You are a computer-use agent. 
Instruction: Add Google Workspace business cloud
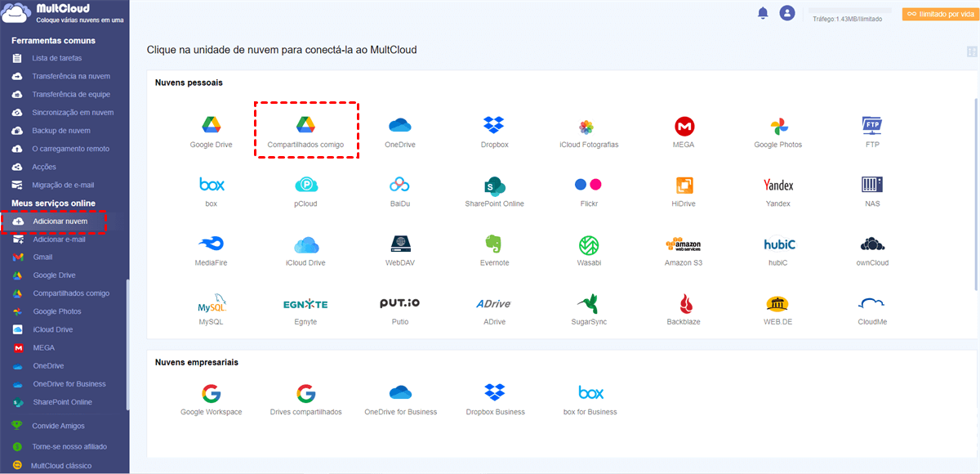pyautogui.click(x=212, y=400)
